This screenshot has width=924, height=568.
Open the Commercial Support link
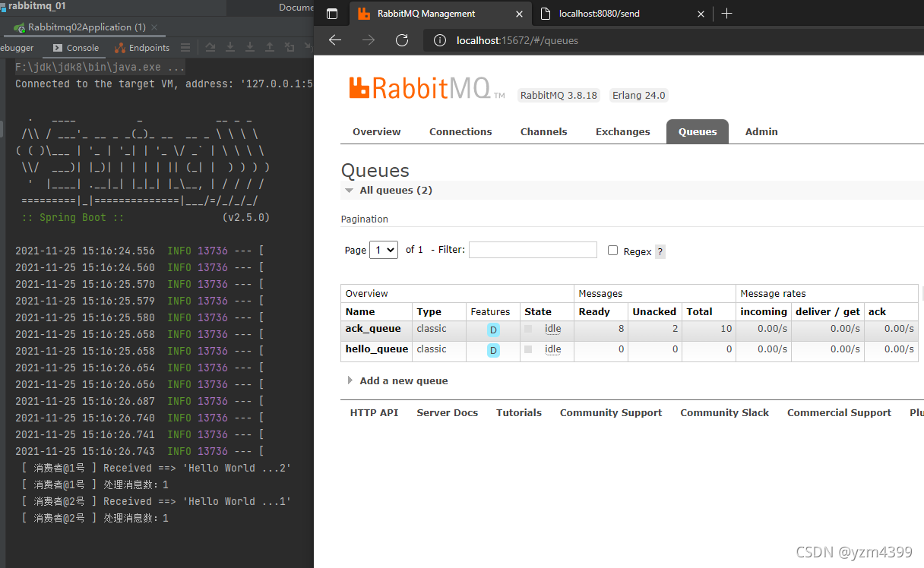839,412
